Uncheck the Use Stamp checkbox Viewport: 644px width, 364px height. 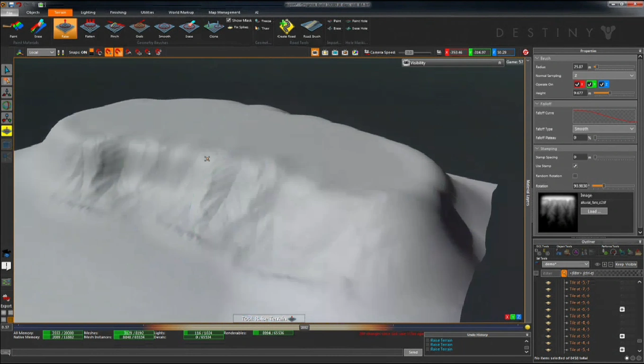(575, 166)
